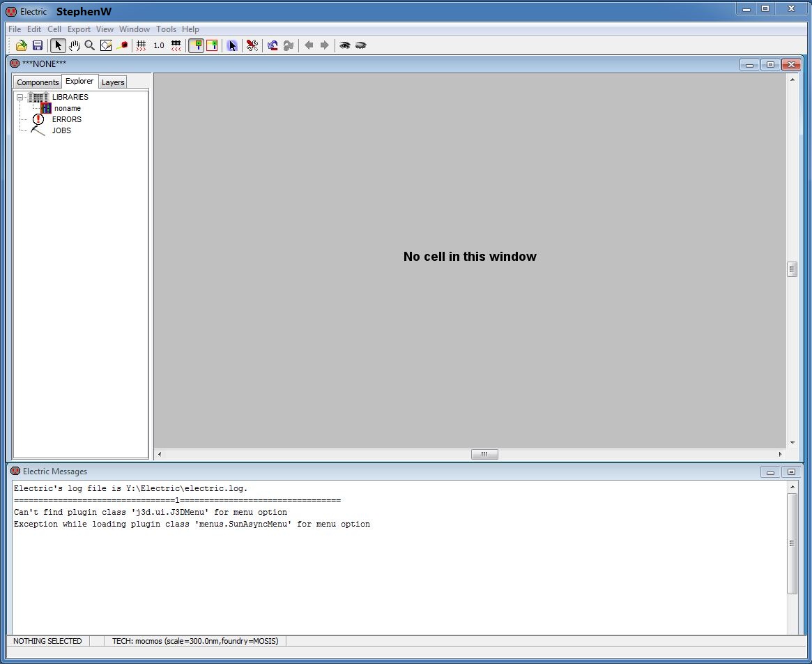
Task: Click the cell window scroll down arrow
Action: (792, 443)
